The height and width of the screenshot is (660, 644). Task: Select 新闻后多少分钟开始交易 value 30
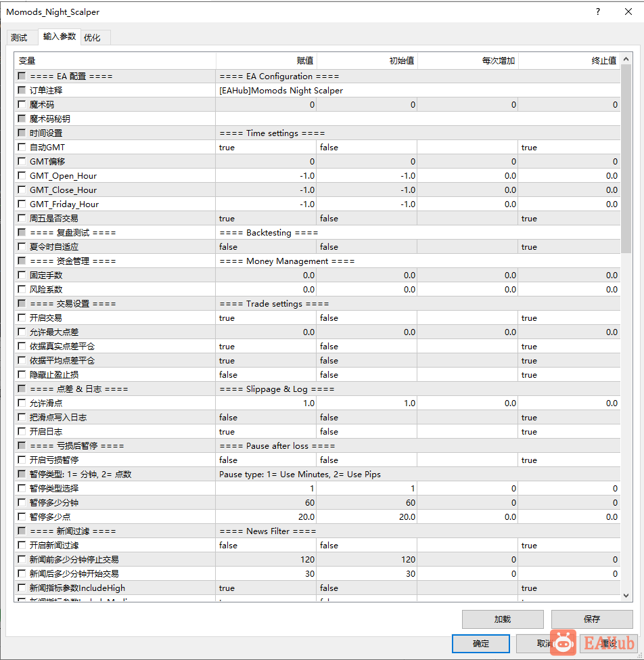click(266, 574)
